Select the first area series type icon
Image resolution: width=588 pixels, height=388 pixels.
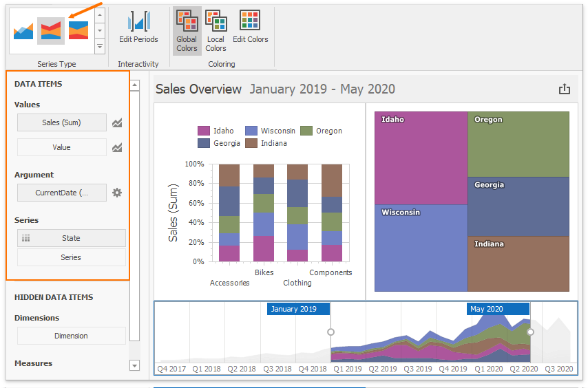(23, 30)
